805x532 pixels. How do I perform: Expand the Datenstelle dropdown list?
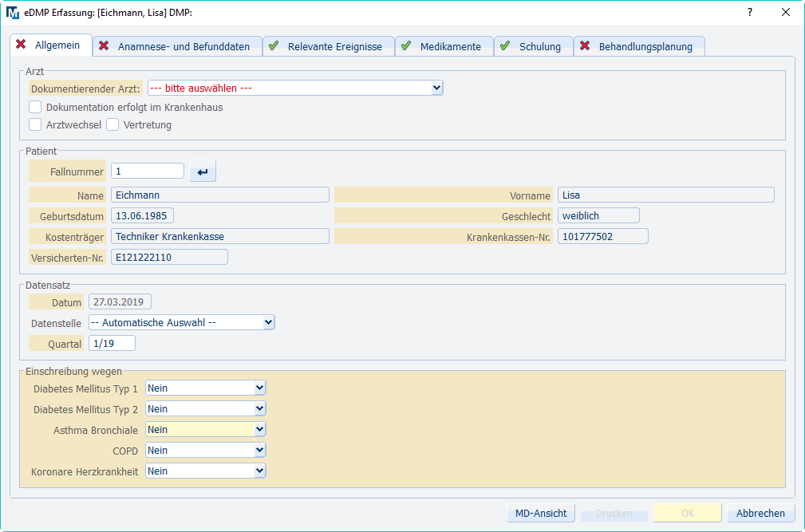click(181, 322)
